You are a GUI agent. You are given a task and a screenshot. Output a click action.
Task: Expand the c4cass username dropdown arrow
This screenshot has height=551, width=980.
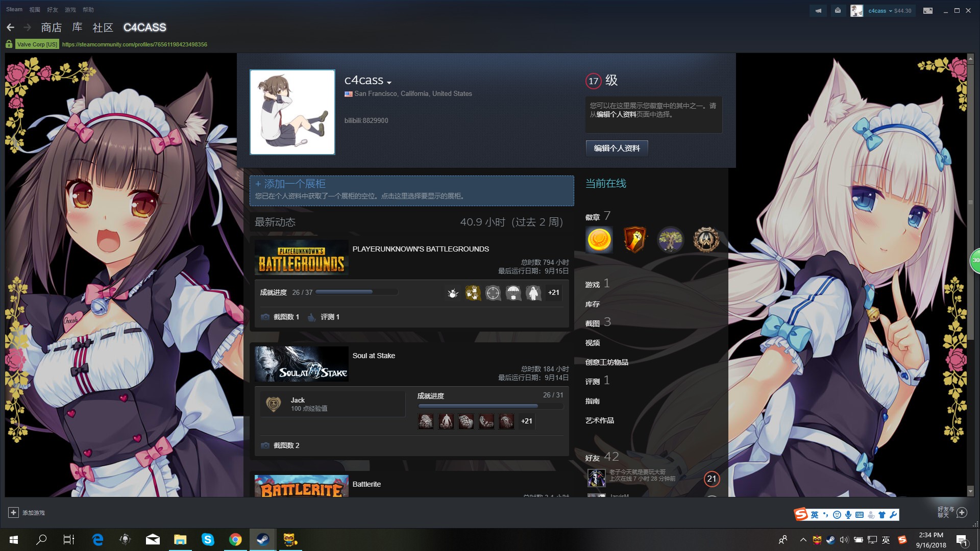pos(389,83)
